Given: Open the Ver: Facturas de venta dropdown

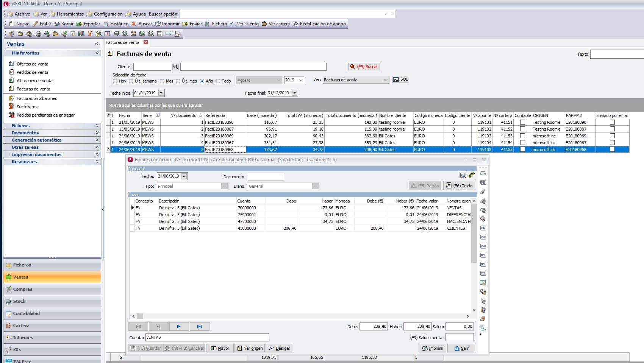Looking at the screenshot, I should pos(386,79).
